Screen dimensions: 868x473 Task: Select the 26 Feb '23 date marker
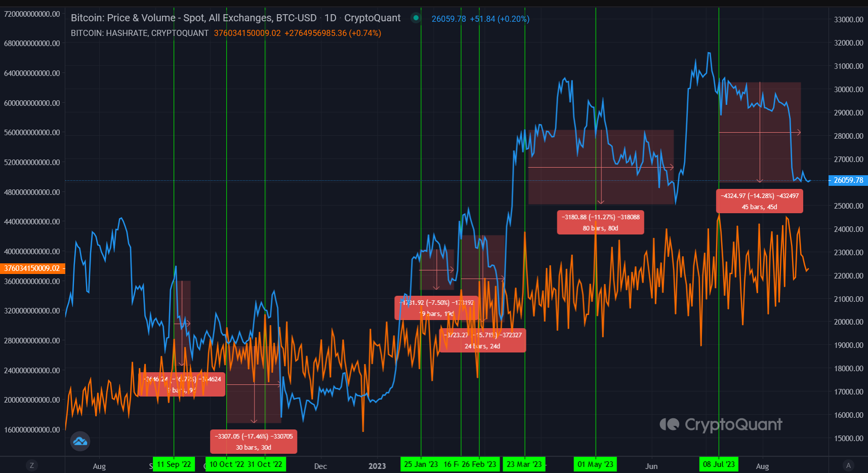tap(479, 464)
